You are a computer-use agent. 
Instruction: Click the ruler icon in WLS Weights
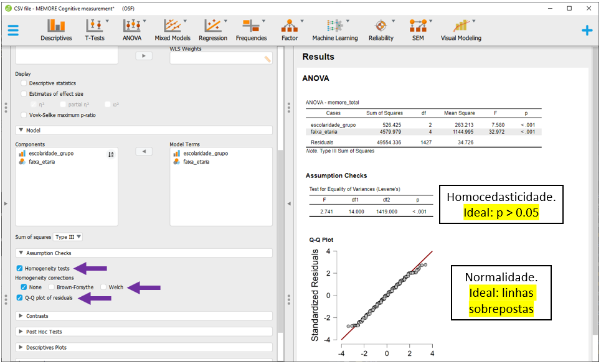pos(267,59)
